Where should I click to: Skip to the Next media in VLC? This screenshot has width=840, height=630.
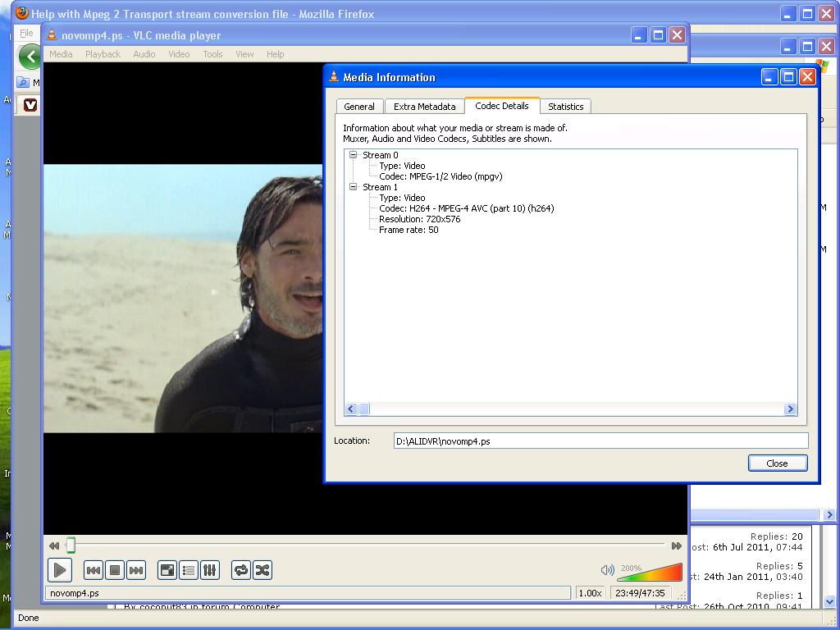coord(136,570)
